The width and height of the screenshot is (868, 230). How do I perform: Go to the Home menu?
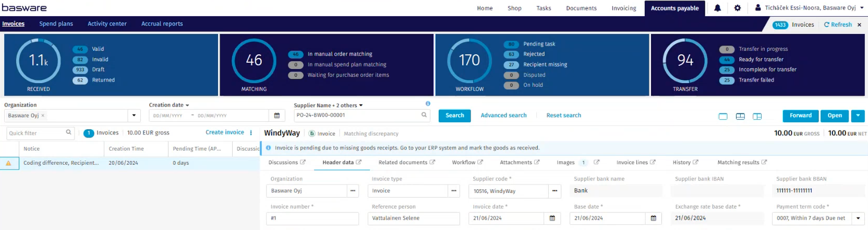[485, 8]
